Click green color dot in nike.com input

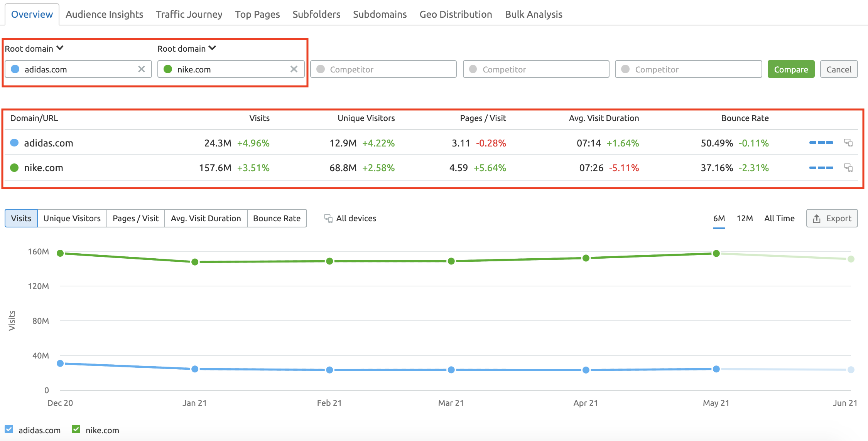click(x=168, y=69)
